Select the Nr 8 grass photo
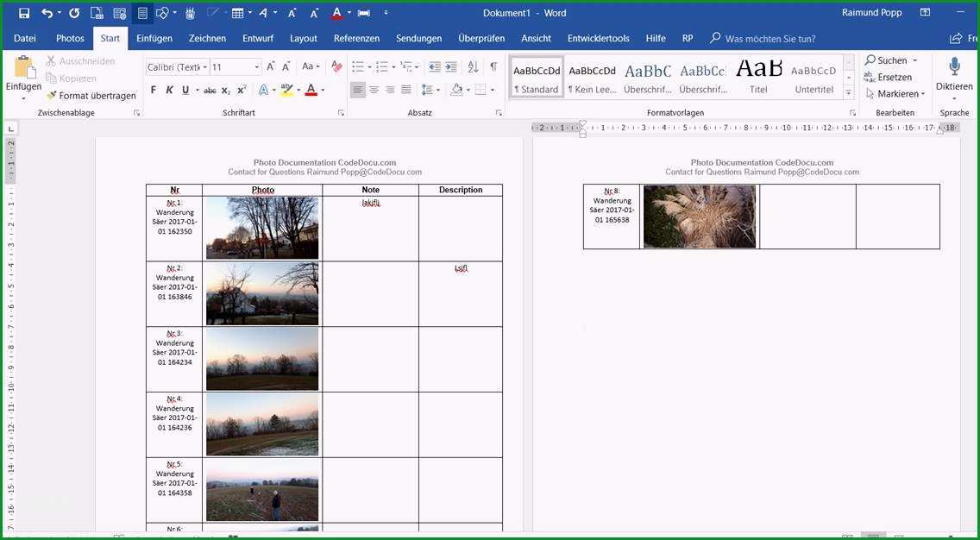The width and height of the screenshot is (980, 540). 700,217
